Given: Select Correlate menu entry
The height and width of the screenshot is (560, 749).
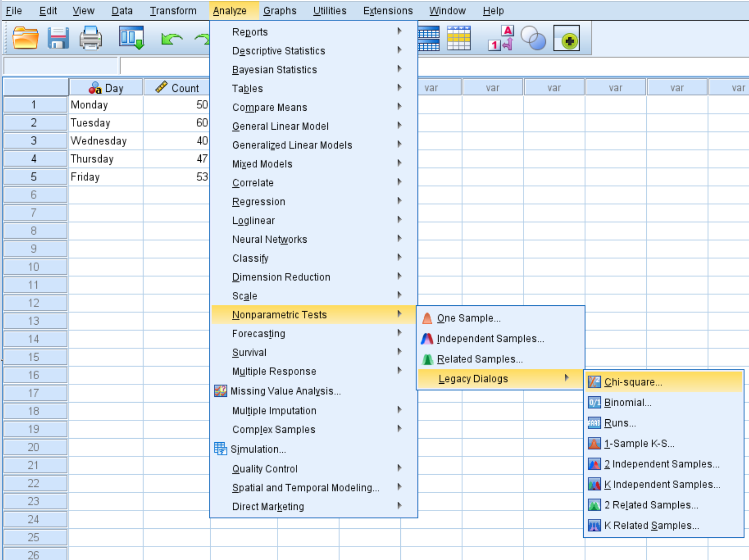Looking at the screenshot, I should [314, 183].
